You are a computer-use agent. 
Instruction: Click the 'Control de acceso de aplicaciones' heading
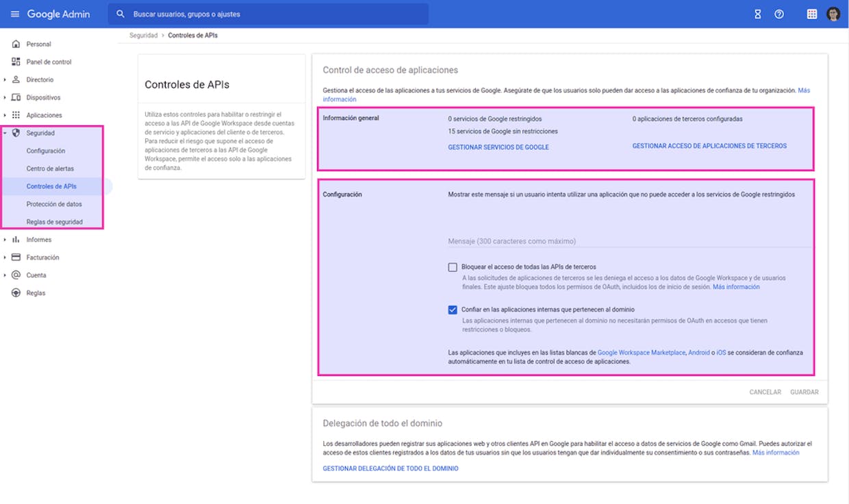click(x=390, y=70)
